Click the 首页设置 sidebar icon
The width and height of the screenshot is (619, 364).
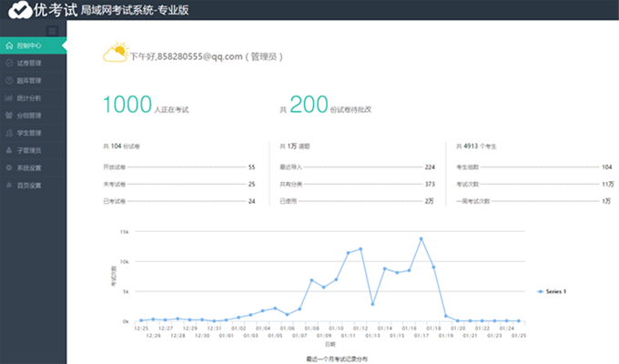pyautogui.click(x=8, y=185)
